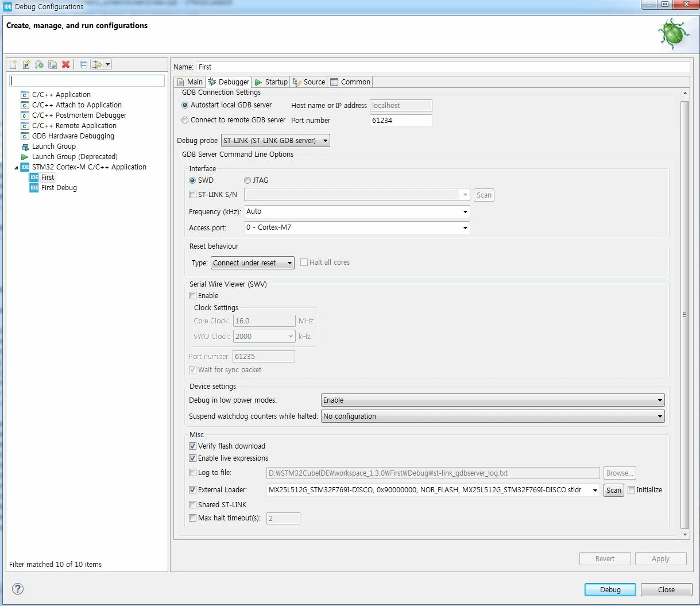Enable Serial Wire Viewer checkbox
Viewport: 700px width, 606px height.
[193, 296]
